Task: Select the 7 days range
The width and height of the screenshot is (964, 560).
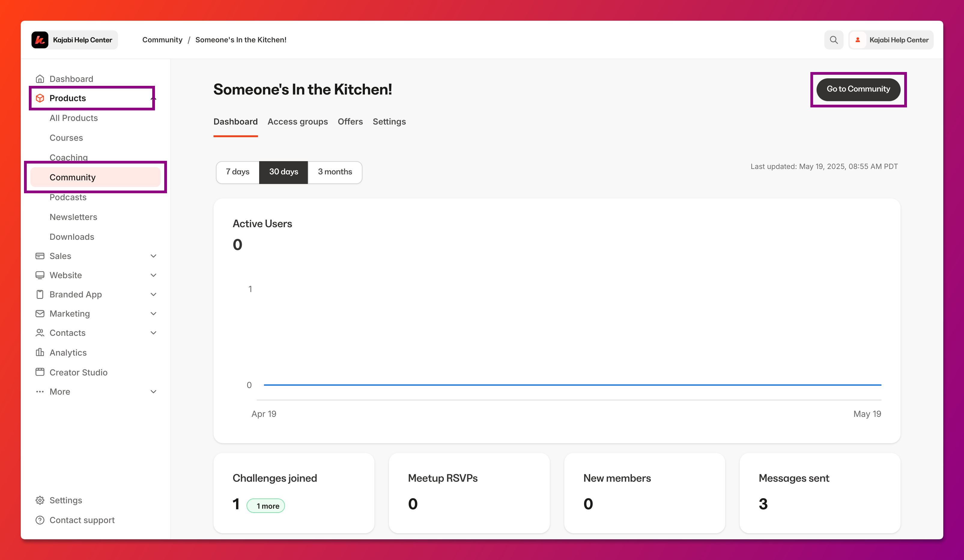Action: tap(238, 172)
